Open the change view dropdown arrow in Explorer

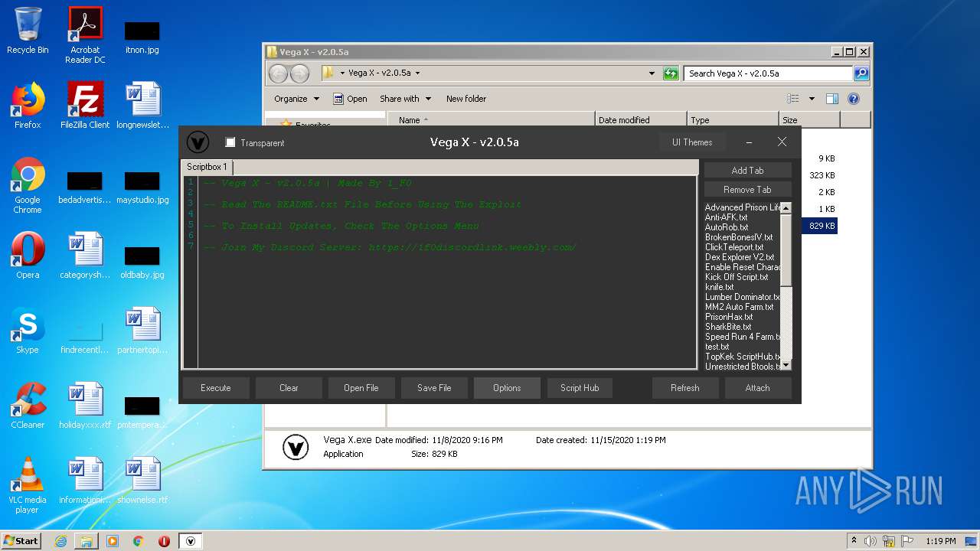[x=812, y=99]
